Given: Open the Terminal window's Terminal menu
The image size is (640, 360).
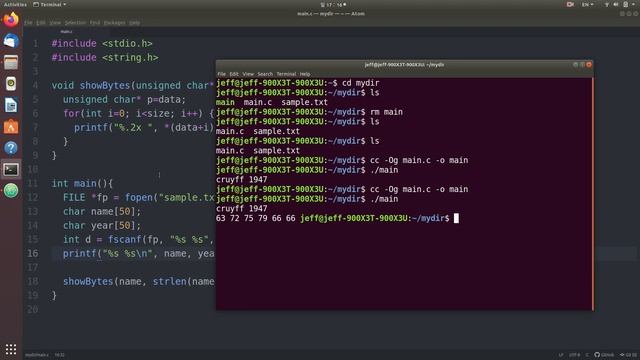Looking at the screenshot, I should 286,74.
